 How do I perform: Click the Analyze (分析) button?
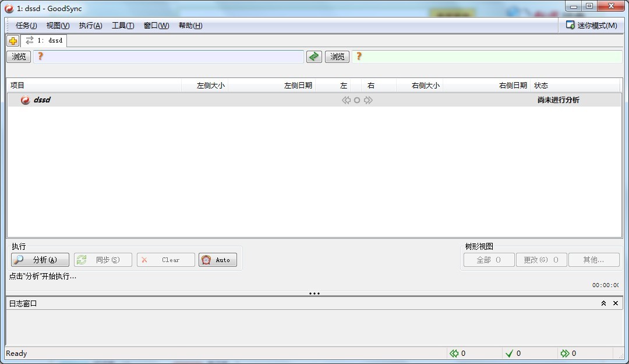pos(40,260)
